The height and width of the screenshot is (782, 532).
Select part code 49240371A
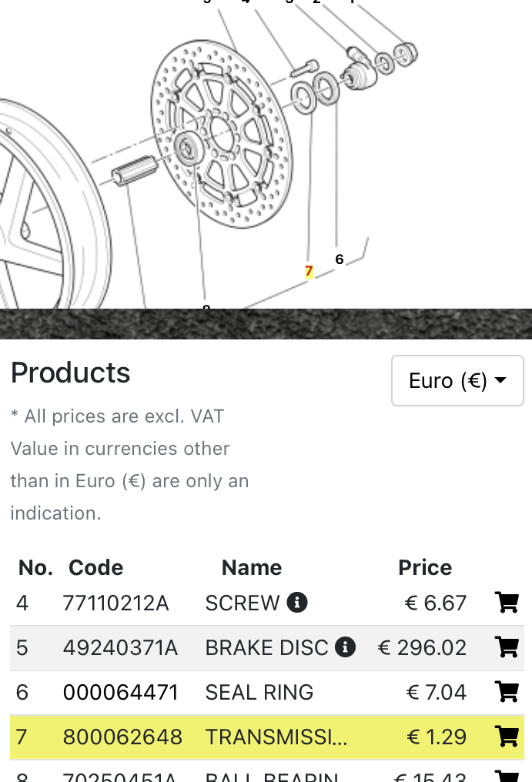[x=120, y=647]
